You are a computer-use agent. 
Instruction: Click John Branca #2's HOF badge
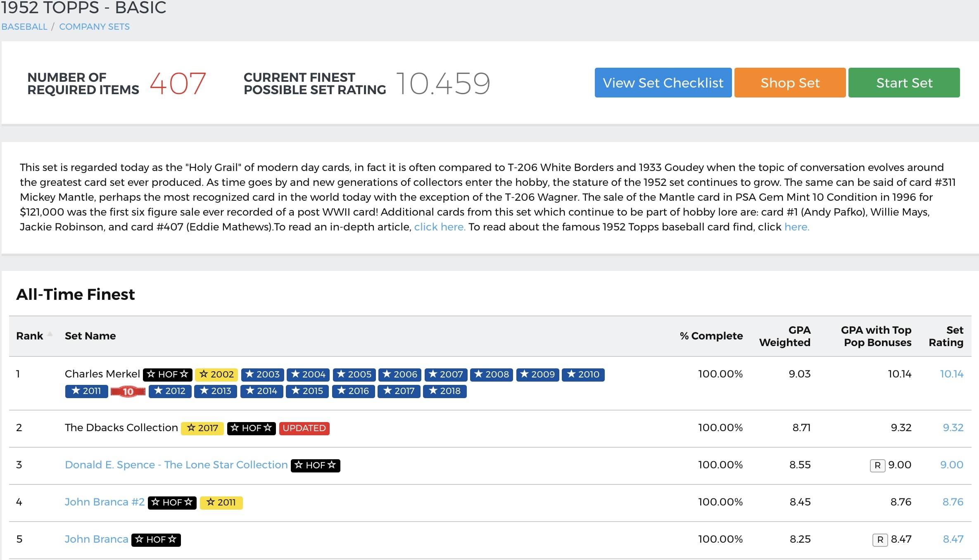click(x=172, y=503)
